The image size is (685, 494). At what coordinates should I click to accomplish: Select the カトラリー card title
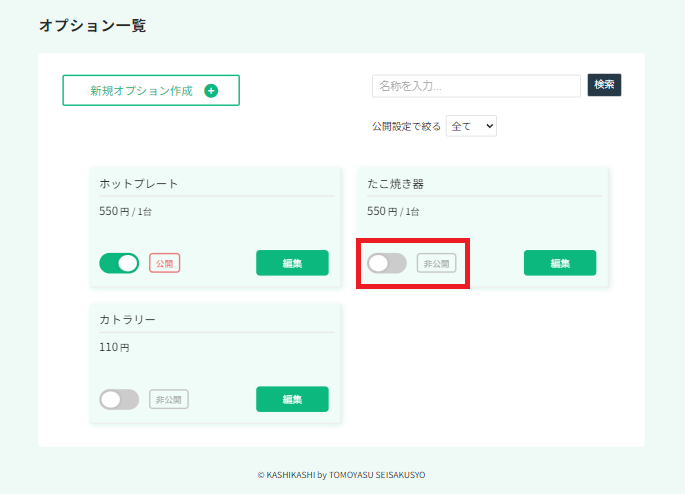point(127,319)
